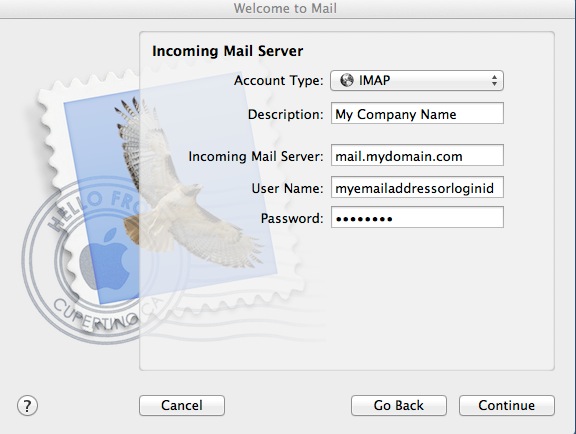The height and width of the screenshot is (434, 576).
Task: Open the help question mark button
Action: point(27,405)
